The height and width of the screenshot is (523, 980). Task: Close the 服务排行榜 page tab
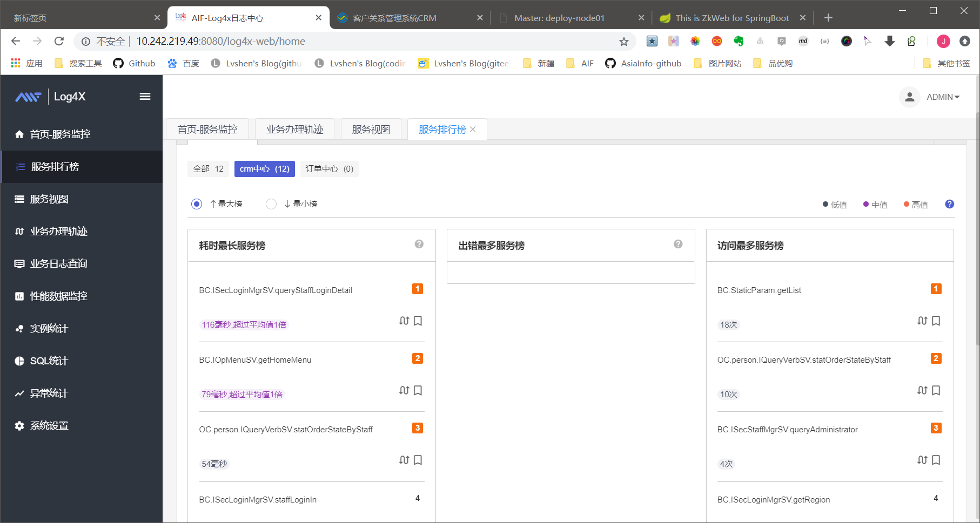click(473, 130)
